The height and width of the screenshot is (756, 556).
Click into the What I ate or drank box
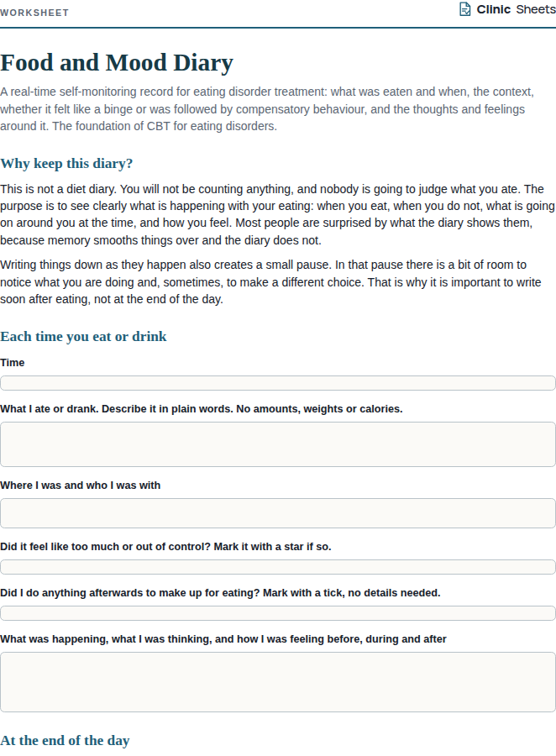pos(278,444)
